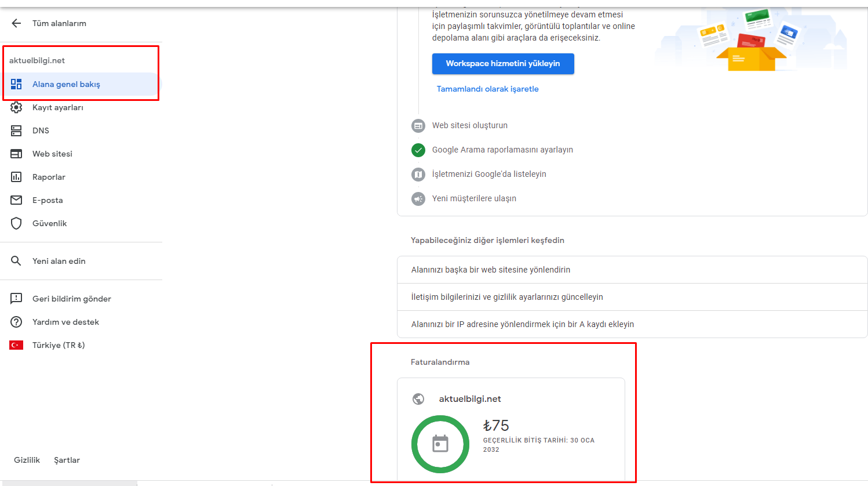Click the Turkish flag icon
The image size is (868, 486).
[x=16, y=345]
